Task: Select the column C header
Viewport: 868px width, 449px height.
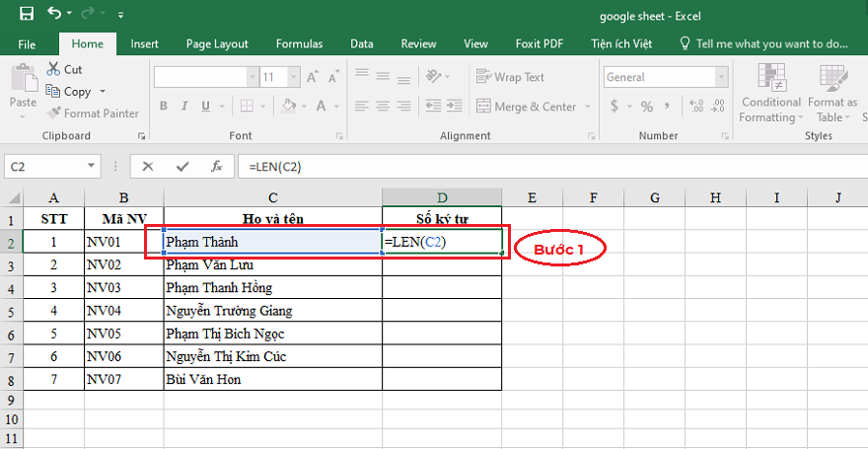Action: click(273, 197)
